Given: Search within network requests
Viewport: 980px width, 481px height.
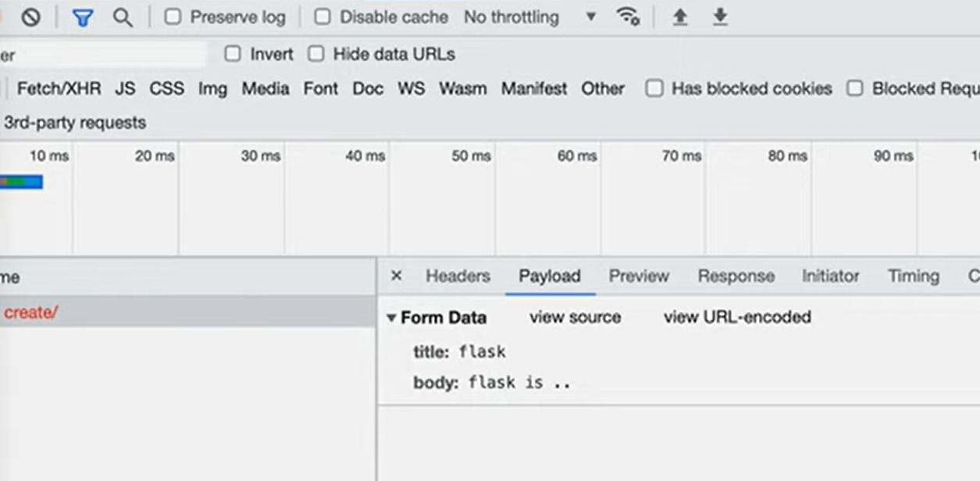Looking at the screenshot, I should coord(123,16).
